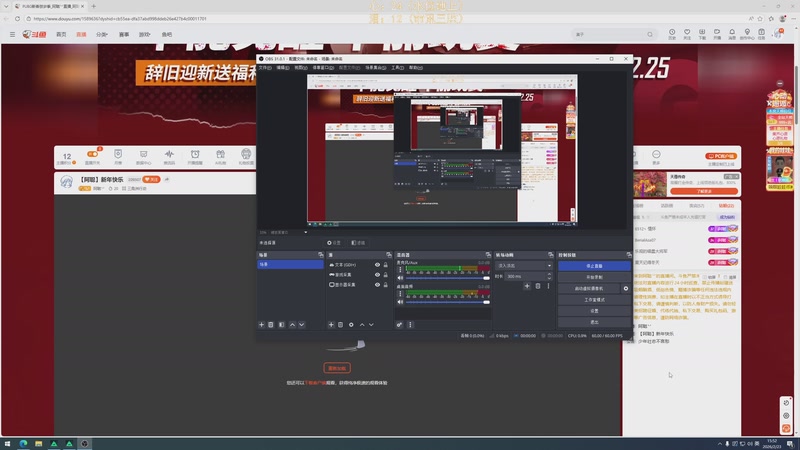
Task: Lock the game capture source
Action: pos(385,274)
